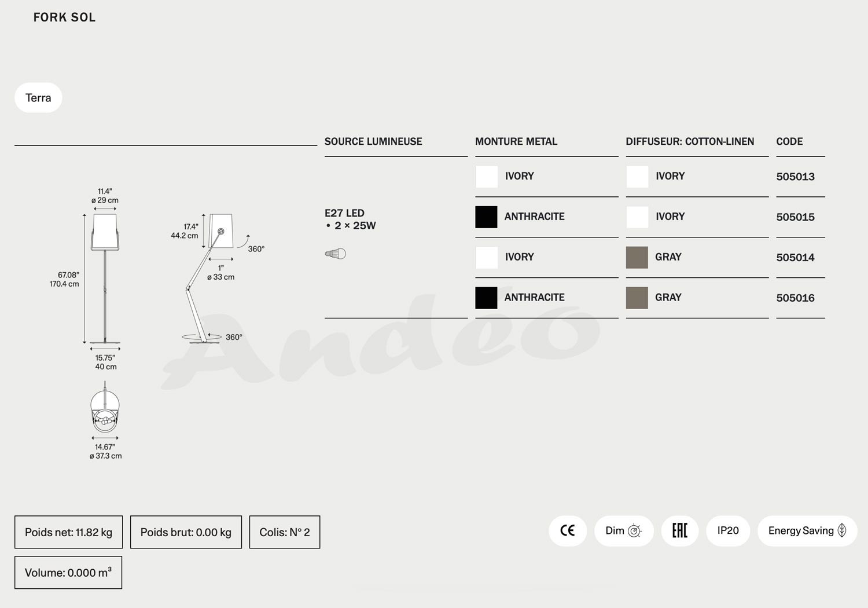The image size is (868, 608).
Task: Click GRAY label in the 505016 row
Action: click(x=668, y=298)
